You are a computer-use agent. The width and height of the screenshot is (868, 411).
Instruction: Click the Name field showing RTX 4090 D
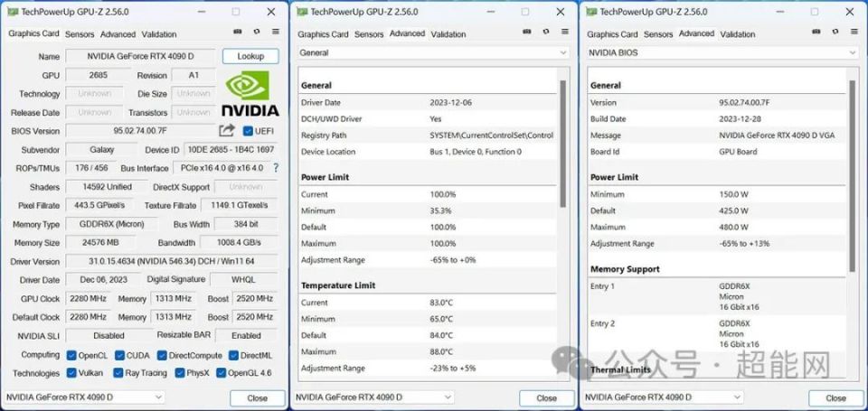141,56
